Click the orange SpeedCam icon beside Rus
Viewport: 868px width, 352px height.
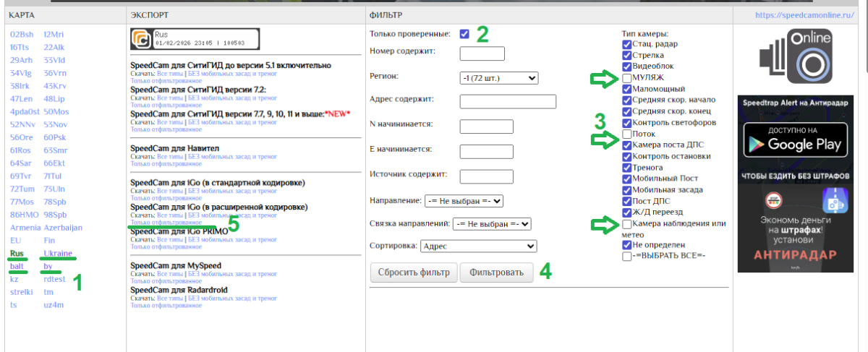click(x=141, y=38)
